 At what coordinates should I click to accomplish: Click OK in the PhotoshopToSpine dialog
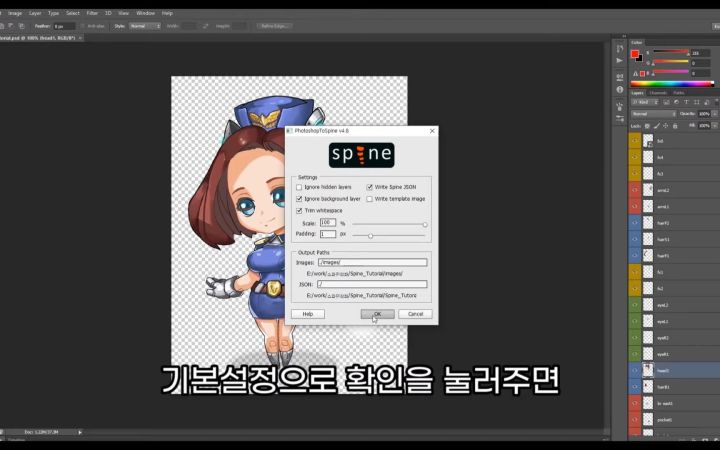(x=377, y=314)
